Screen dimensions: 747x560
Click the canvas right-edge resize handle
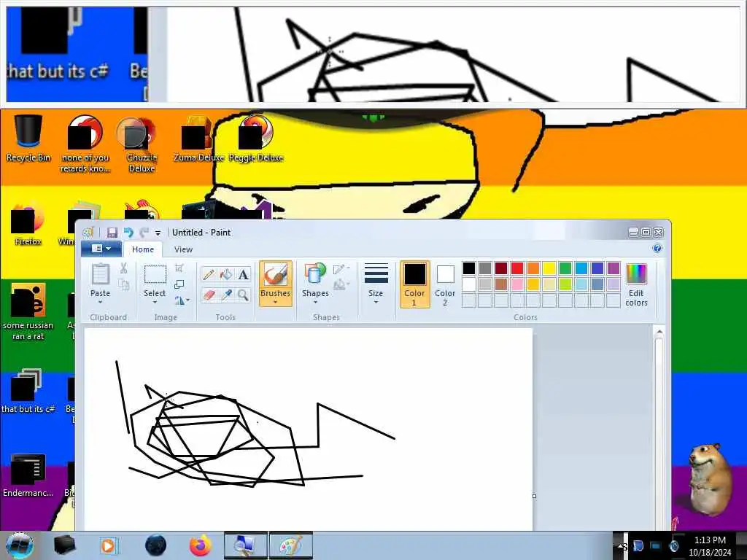tap(534, 496)
